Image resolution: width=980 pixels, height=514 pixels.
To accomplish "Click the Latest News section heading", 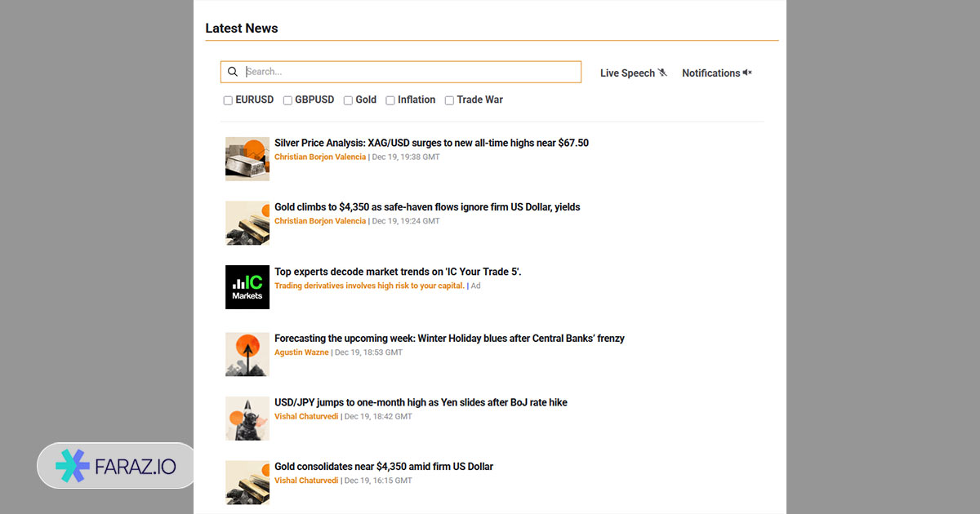I will point(242,28).
